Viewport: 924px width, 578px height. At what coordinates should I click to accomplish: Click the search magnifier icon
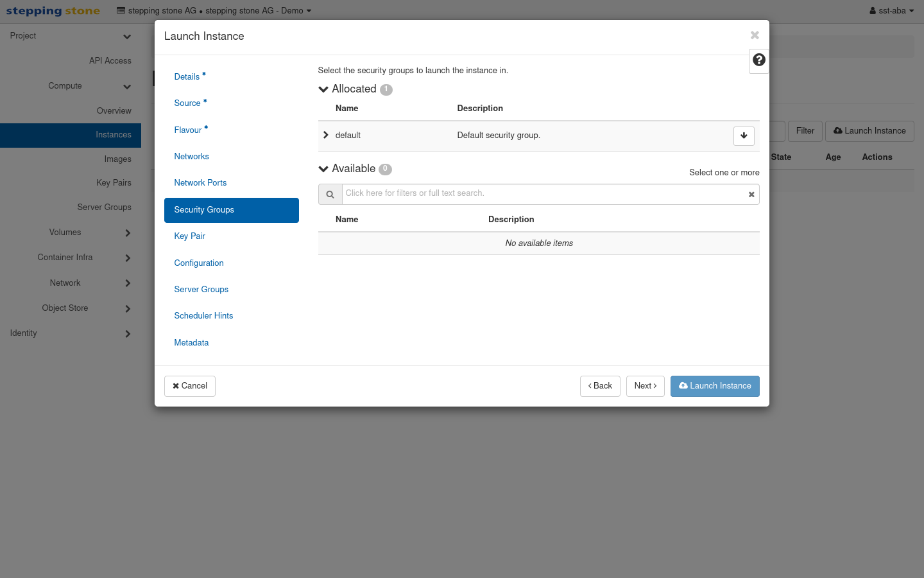pyautogui.click(x=330, y=194)
